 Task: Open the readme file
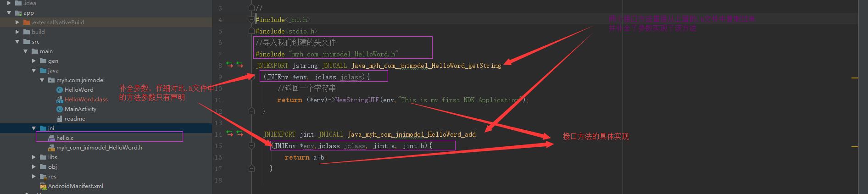click(x=75, y=119)
